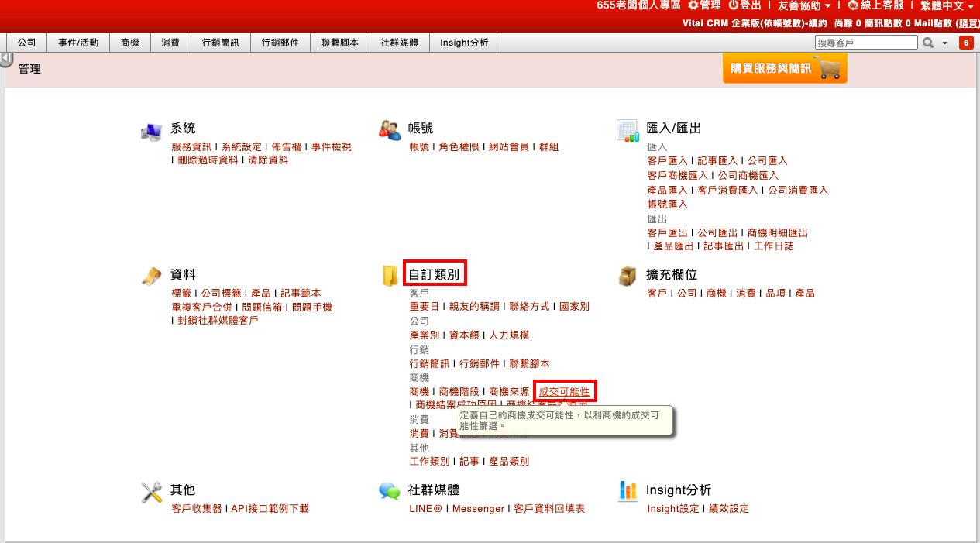980x543 pixels.
Task: Open the 客戶收集器 link
Action: pos(197,508)
